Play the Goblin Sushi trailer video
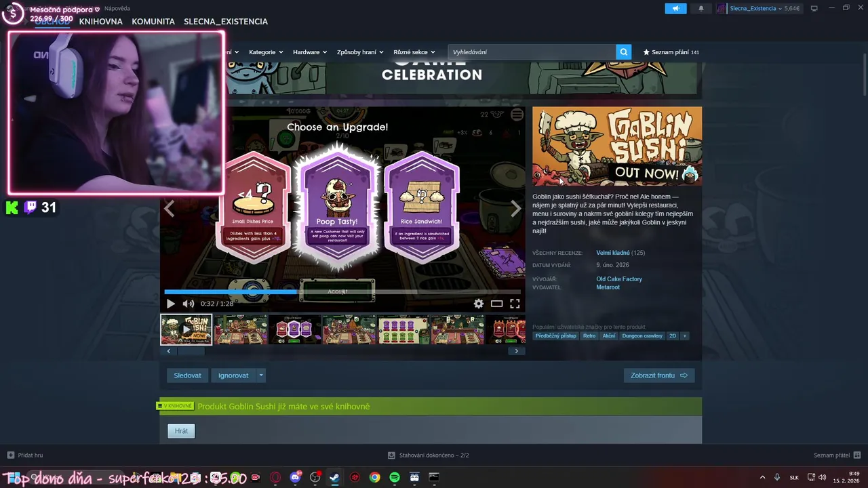Screen dimensions: 868x488 point(171,304)
